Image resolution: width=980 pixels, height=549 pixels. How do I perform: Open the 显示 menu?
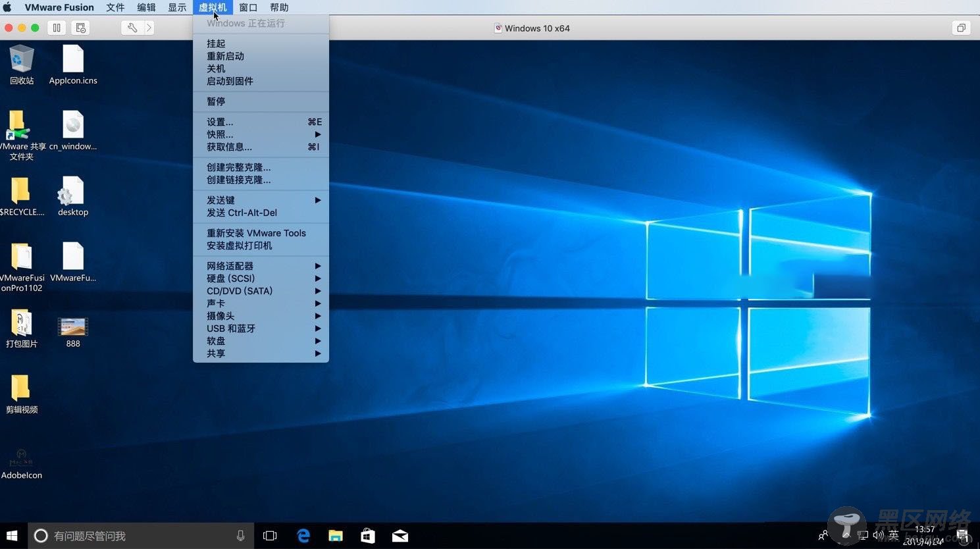177,7
